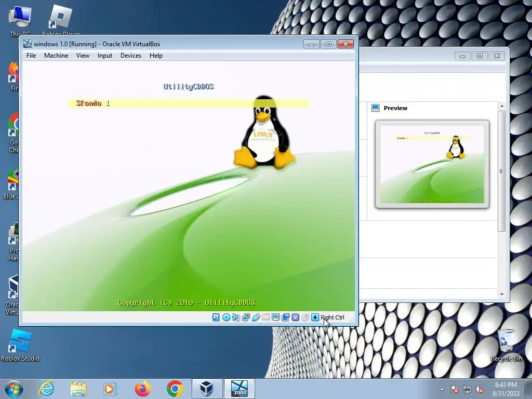The image size is (532, 399).
Task: Click the Right Ctrl host key label
Action: 332,317
